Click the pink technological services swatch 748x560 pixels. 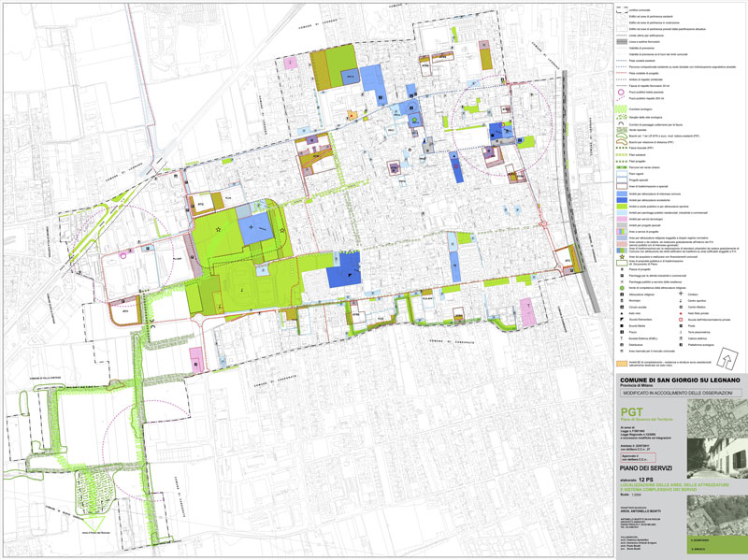click(622, 219)
